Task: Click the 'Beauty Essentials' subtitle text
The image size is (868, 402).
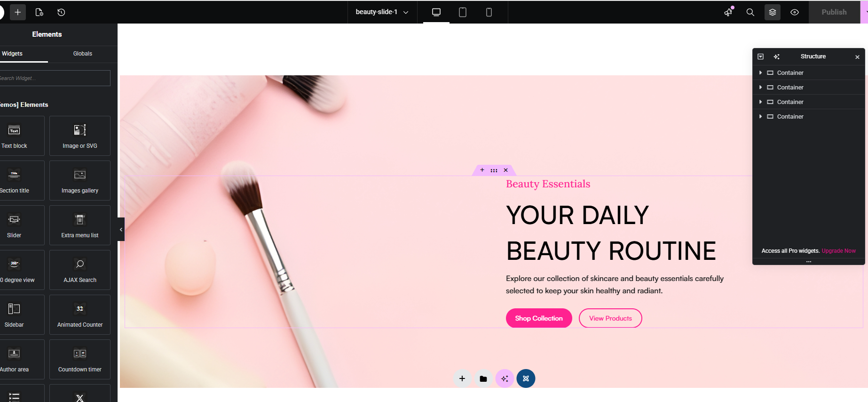Action: (x=548, y=184)
